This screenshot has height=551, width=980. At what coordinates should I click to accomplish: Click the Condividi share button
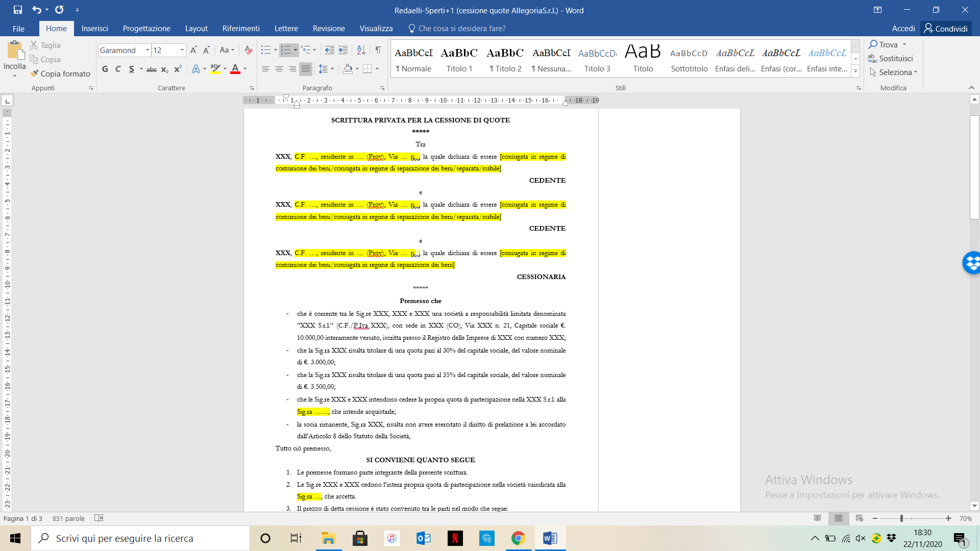coord(946,29)
